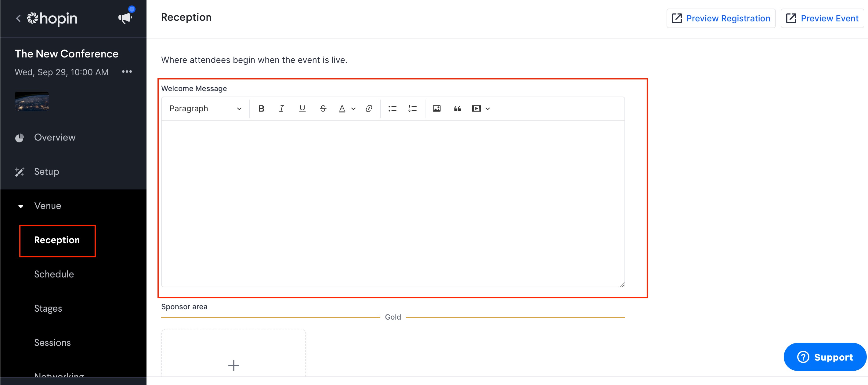Click the Overview pie chart icon
Viewport: 868px width, 385px height.
[20, 138]
